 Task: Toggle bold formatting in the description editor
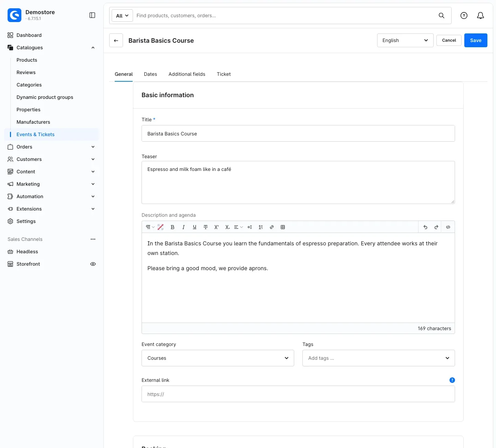point(173,227)
